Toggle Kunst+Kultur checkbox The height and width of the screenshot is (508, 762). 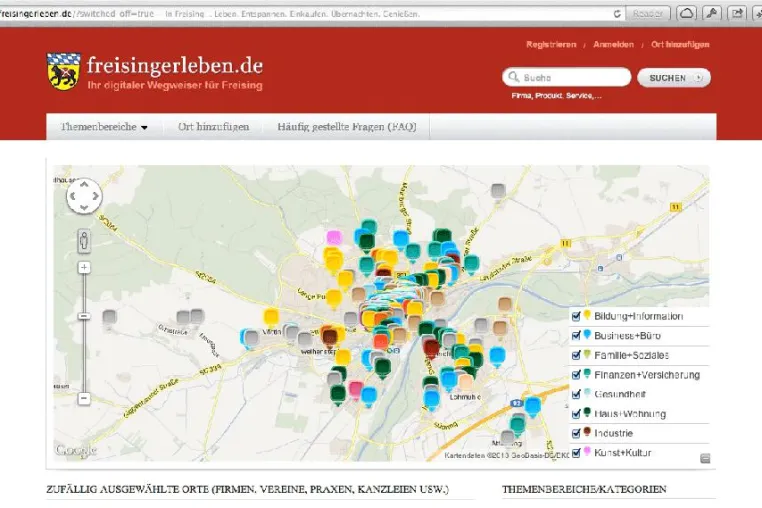click(x=576, y=453)
